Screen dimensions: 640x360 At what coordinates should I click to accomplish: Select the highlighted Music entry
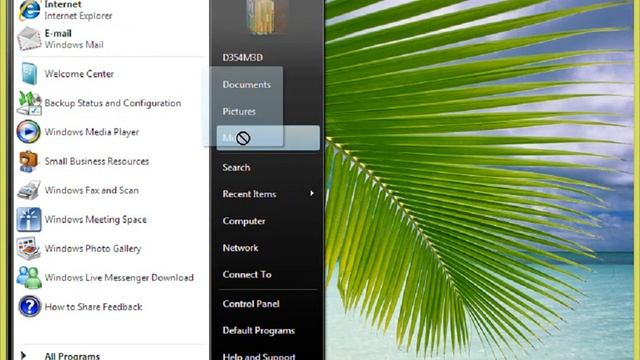[x=268, y=138]
